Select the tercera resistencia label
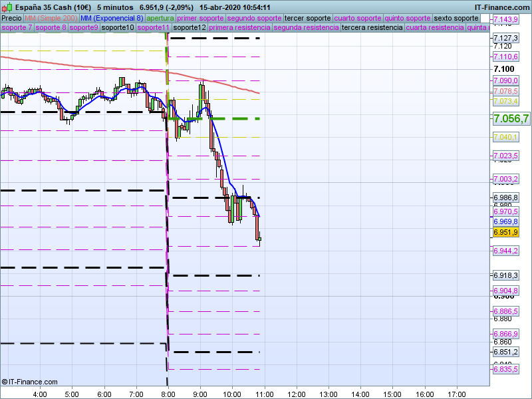532x399 pixels. 370,28
